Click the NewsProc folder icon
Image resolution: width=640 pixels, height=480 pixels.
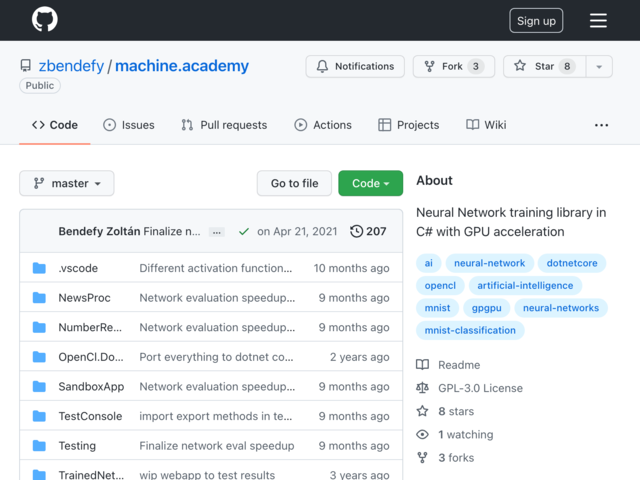click(x=39, y=298)
